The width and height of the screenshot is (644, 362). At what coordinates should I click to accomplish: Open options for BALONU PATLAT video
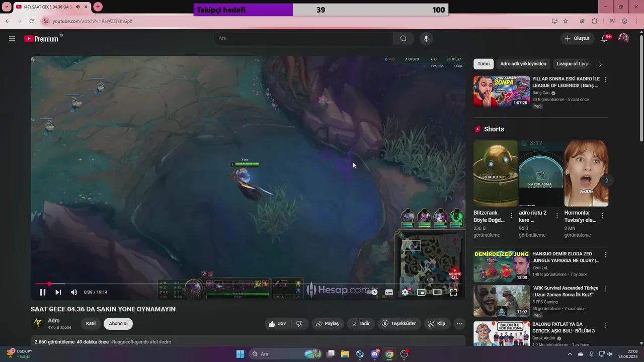(x=606, y=324)
